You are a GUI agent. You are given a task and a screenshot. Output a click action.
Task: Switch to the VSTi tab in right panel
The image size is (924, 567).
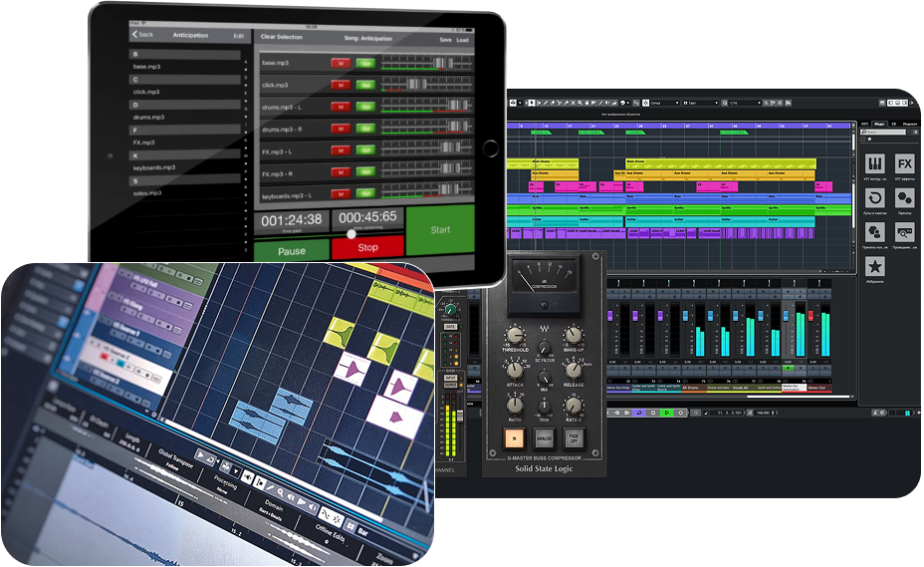(x=865, y=124)
